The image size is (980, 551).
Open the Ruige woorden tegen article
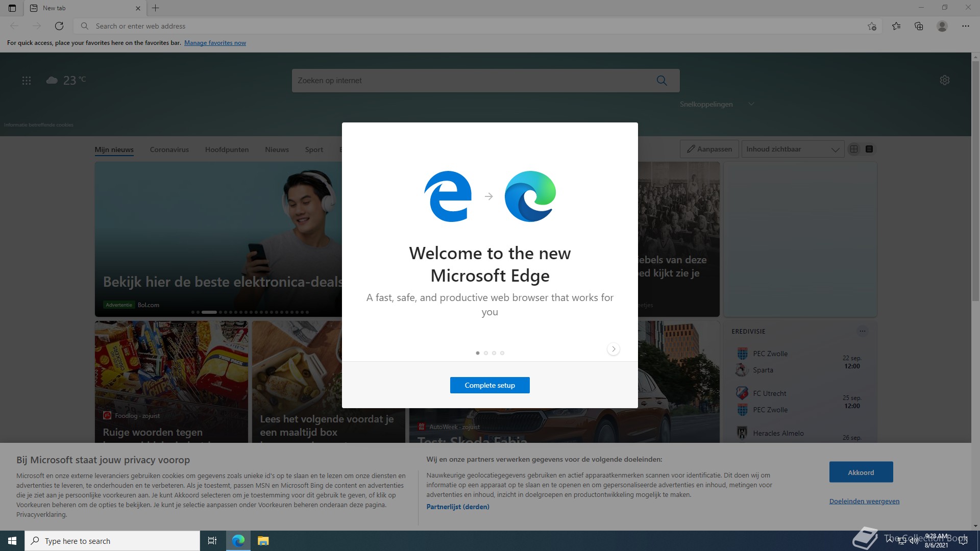[x=171, y=382]
